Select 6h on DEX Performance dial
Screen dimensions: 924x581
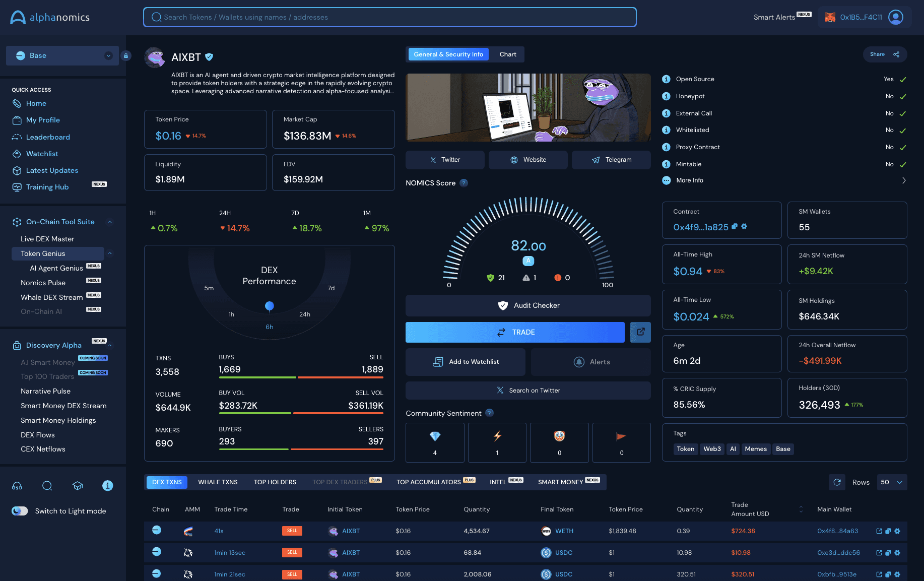[270, 327]
